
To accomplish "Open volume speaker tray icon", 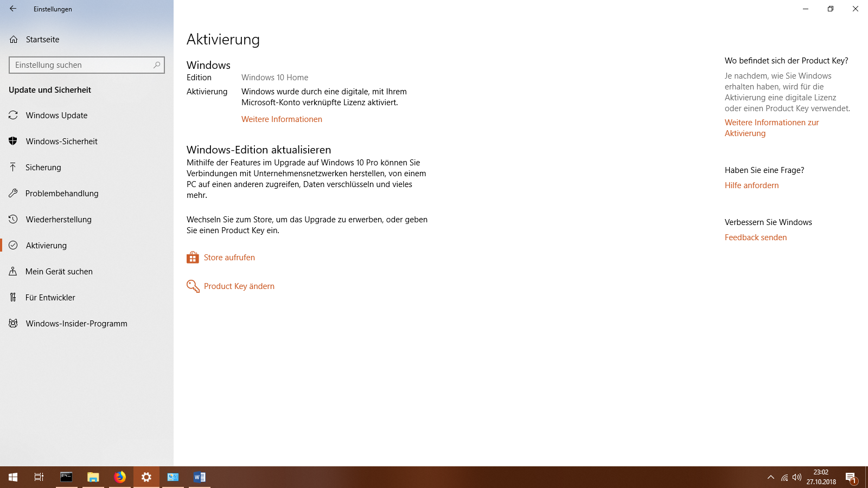I will coord(797,477).
